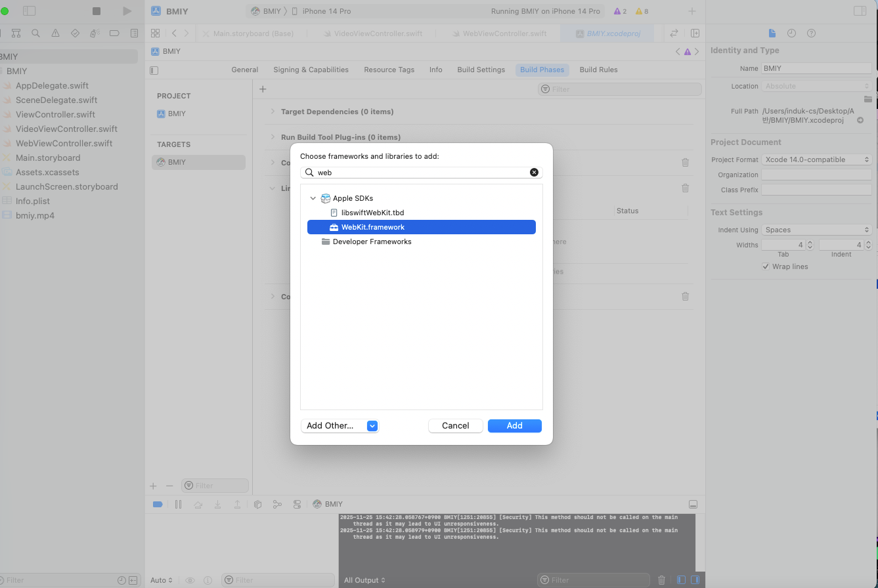Screen dimensions: 878x588
Task: Select libswiftWebKit.tbd in the list
Action: 372,213
